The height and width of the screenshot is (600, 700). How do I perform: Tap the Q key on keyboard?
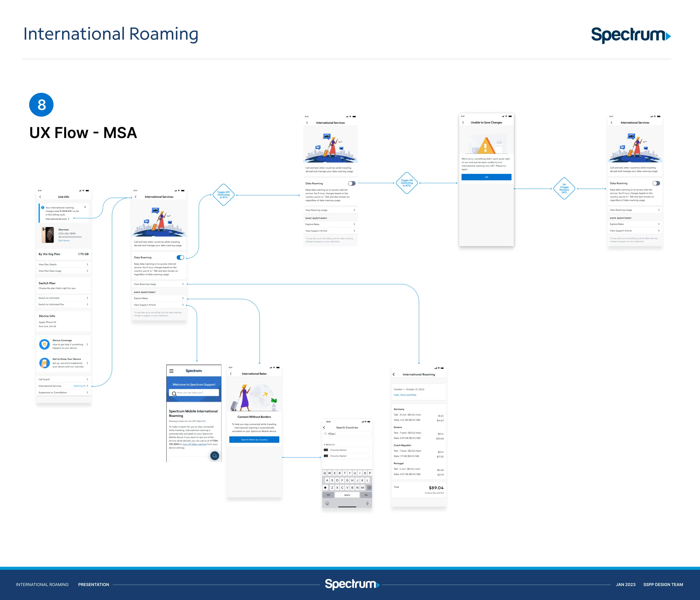click(x=325, y=473)
